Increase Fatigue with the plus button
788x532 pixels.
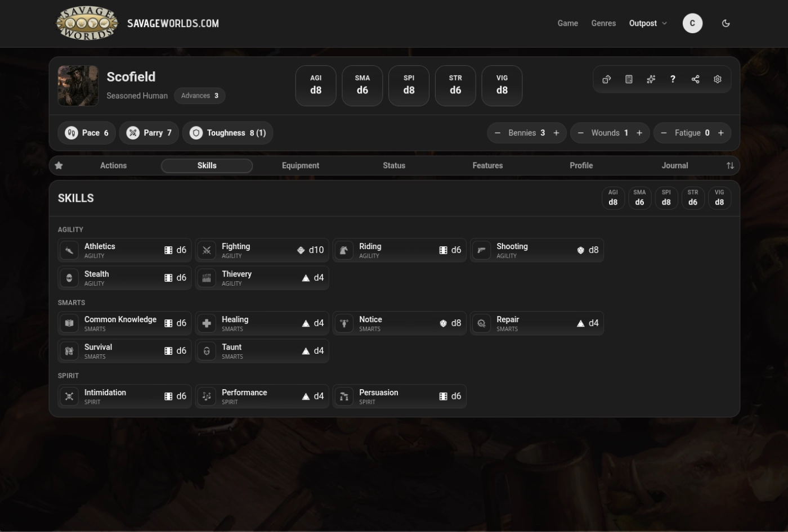click(x=720, y=133)
